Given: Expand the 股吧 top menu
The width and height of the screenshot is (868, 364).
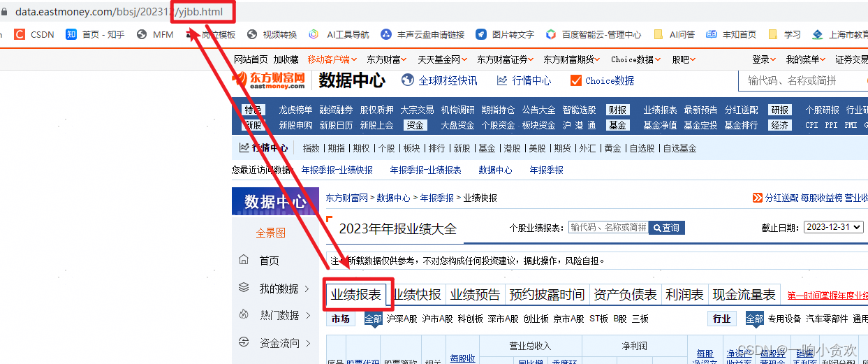Looking at the screenshot, I should tap(684, 59).
